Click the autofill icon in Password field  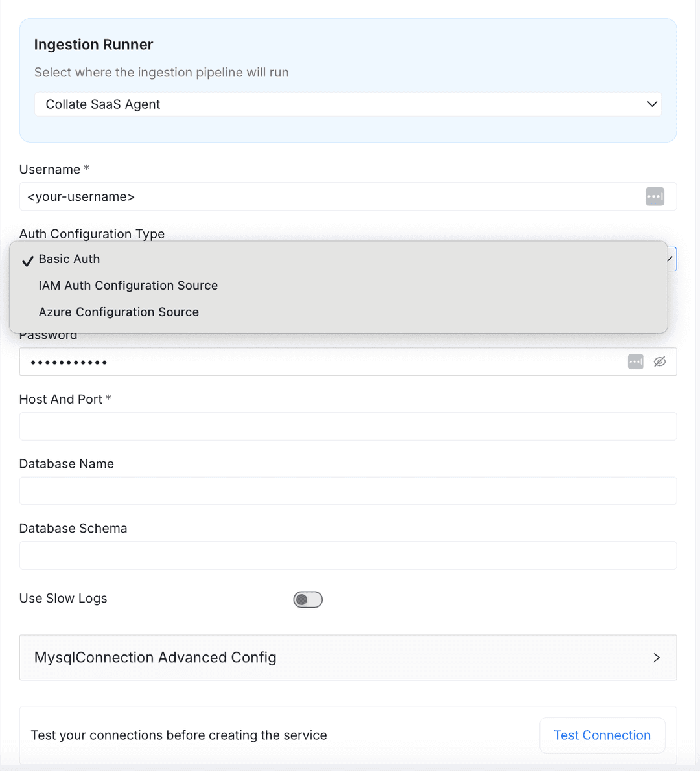click(635, 362)
